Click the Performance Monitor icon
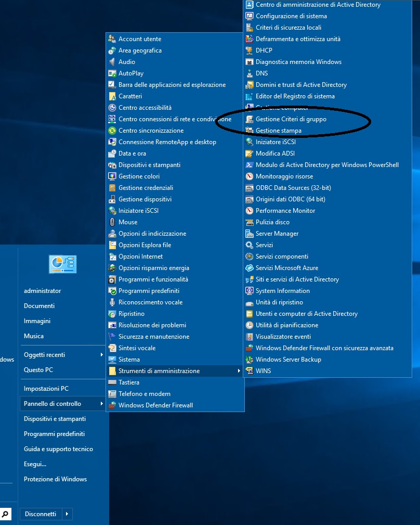Image resolution: width=420 pixels, height=525 pixels. click(x=250, y=211)
